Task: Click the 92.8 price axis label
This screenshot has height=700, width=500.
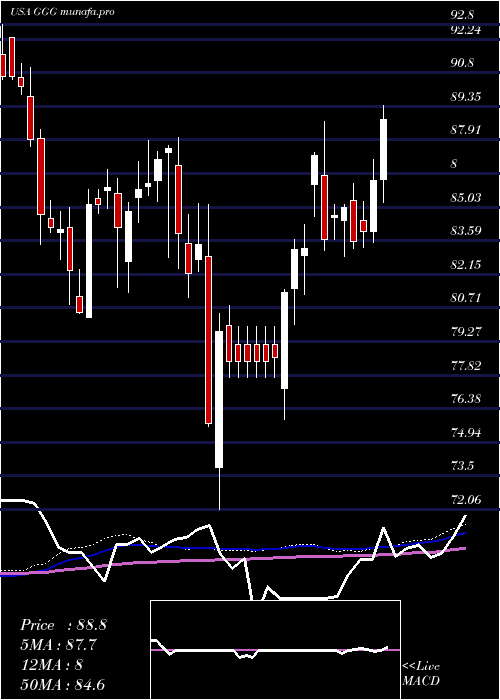Action: 462,15
